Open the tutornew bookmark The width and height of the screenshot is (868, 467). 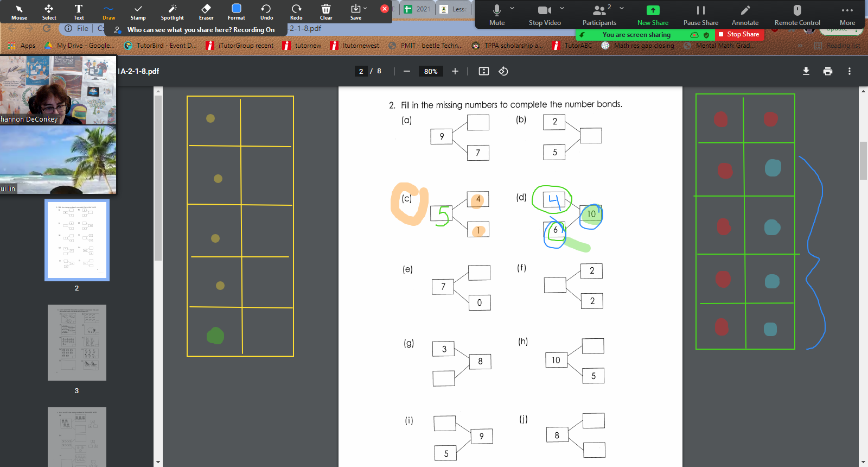coord(302,46)
